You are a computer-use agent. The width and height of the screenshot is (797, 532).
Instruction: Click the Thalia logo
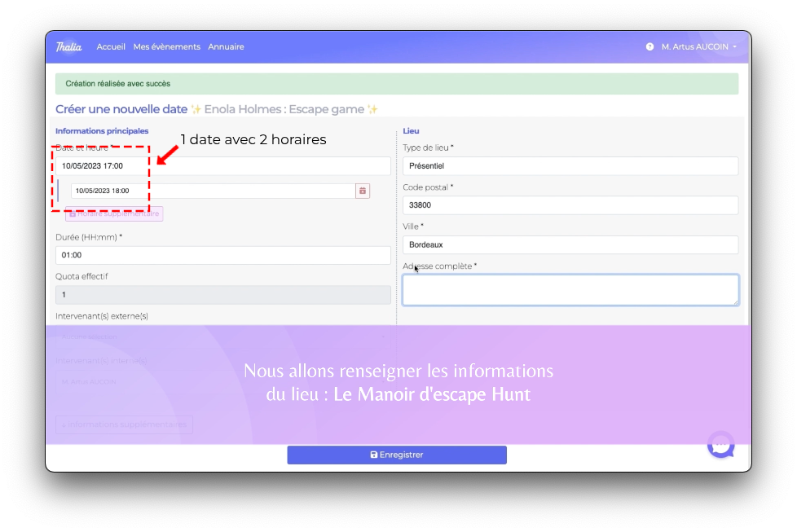click(x=68, y=46)
